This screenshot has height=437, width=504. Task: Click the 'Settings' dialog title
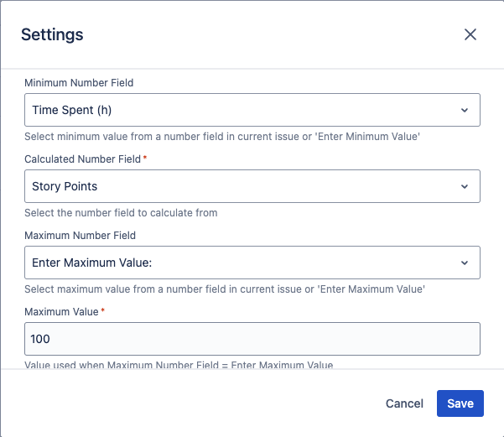point(52,34)
